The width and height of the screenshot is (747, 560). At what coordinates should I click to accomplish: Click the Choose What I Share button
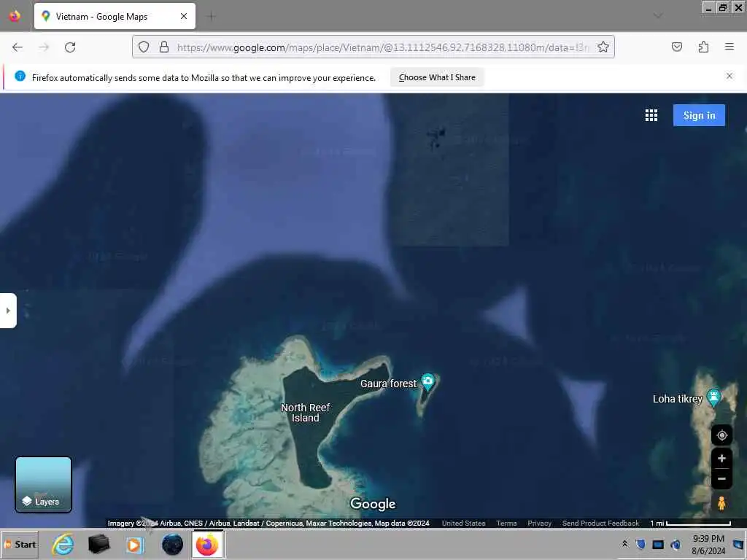click(437, 77)
